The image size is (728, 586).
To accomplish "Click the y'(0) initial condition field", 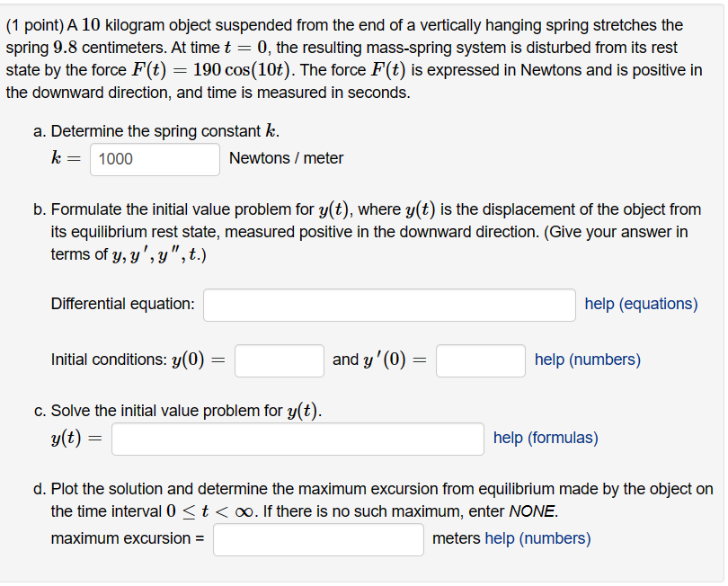I will (x=480, y=360).
